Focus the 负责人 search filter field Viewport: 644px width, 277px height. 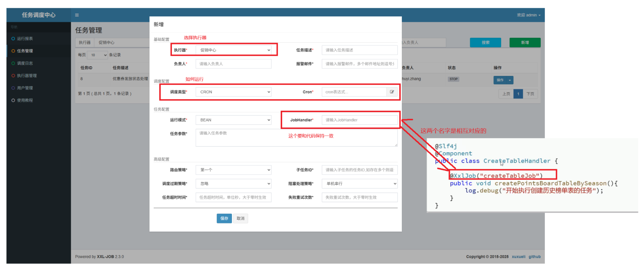click(424, 43)
